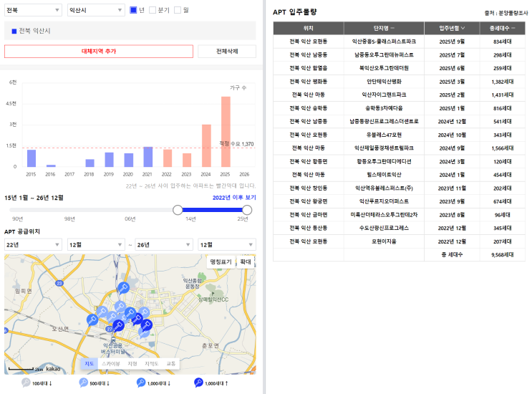Click 힐스테이트익산 complex name

point(384,175)
